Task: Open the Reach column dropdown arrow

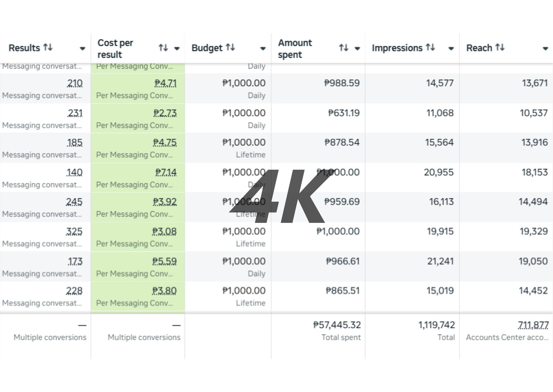Action: [545, 49]
